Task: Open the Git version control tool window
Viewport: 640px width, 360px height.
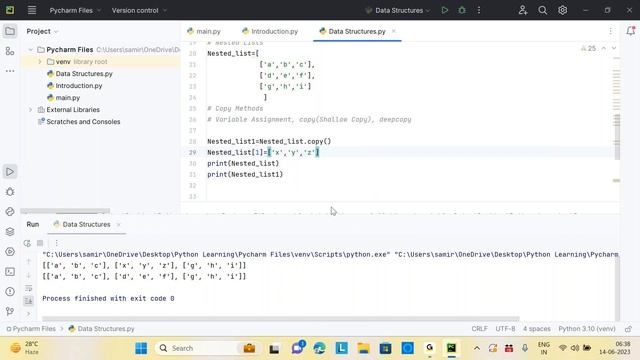Action: click(10, 311)
